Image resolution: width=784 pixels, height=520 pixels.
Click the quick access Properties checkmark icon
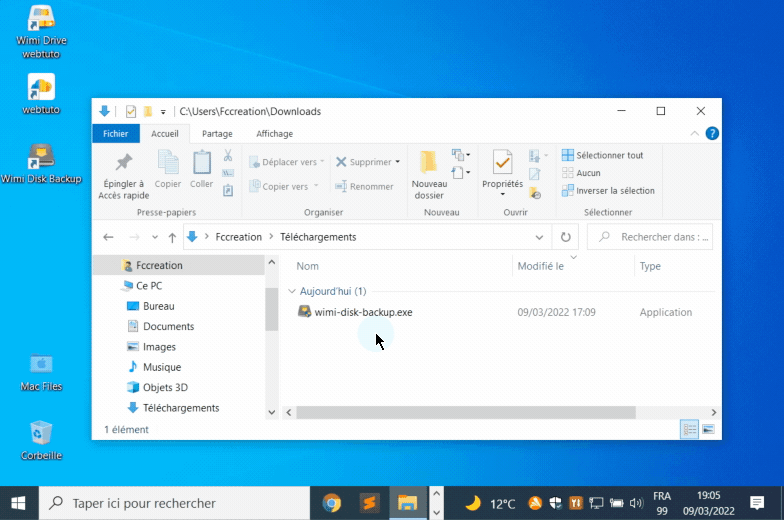(131, 112)
